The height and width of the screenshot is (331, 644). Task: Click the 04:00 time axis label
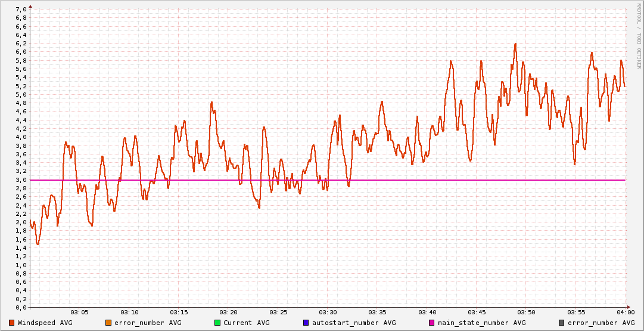tap(625, 312)
